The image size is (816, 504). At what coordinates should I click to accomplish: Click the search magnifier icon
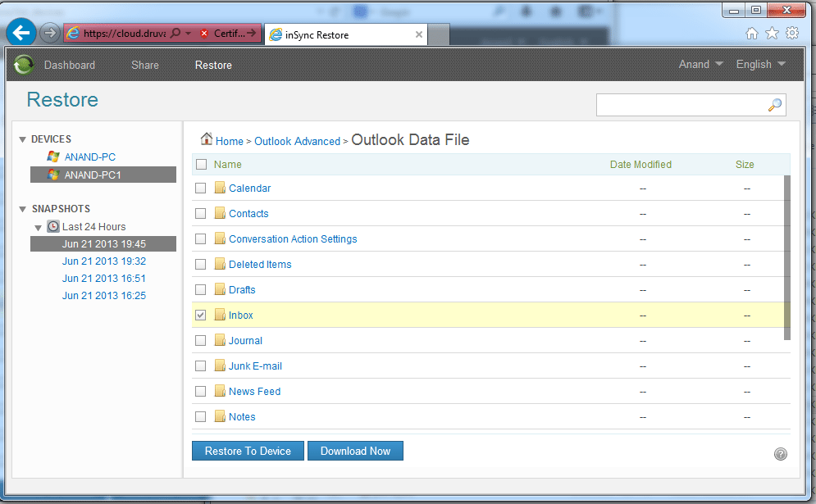[774, 105]
